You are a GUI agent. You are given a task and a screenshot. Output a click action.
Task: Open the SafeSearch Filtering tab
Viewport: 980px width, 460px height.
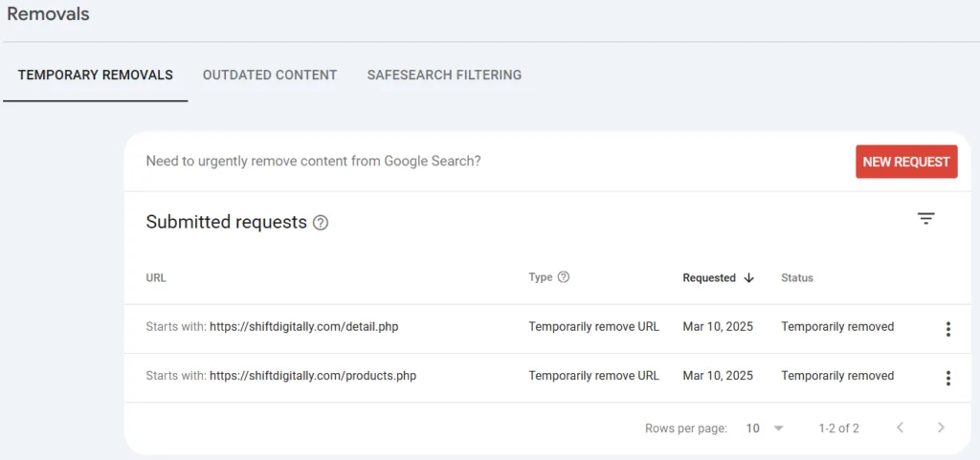pyautogui.click(x=444, y=75)
